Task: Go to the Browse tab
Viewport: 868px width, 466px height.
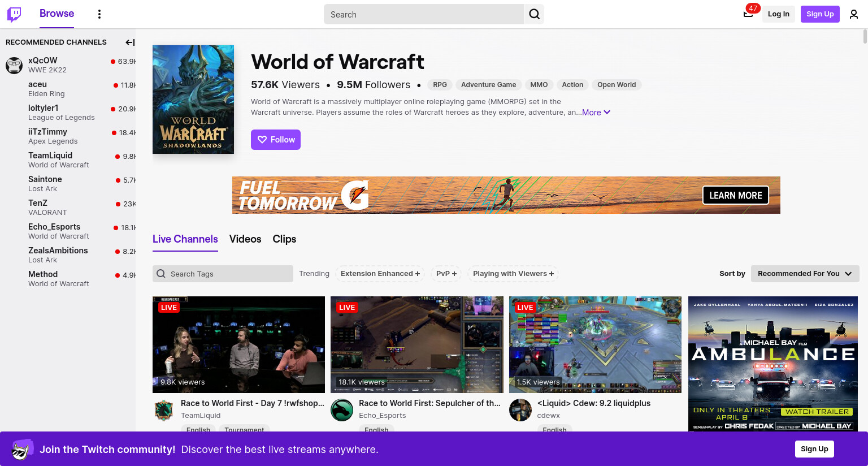Action: [x=57, y=14]
